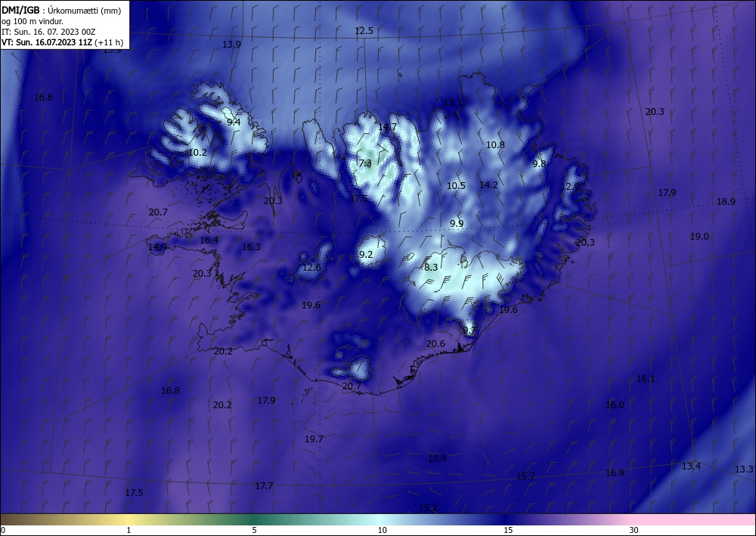Click the 9.9 value on the map
This screenshot has width=756, height=536.
457,224
